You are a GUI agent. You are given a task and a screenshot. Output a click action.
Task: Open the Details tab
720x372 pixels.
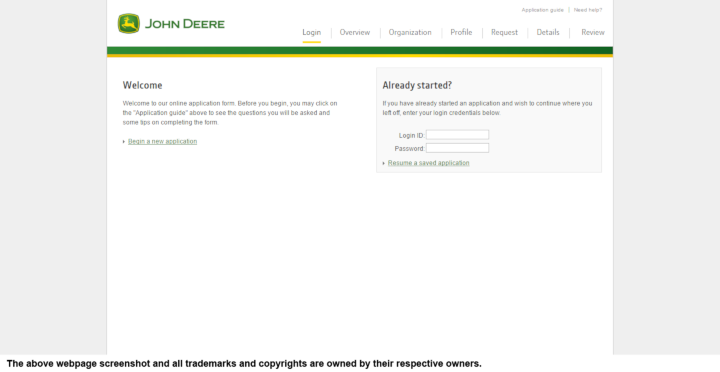tap(548, 33)
